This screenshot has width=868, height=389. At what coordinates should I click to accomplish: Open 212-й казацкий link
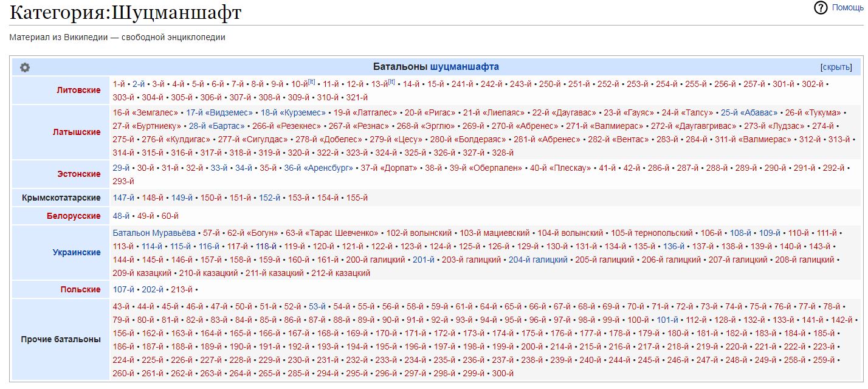tap(340, 273)
